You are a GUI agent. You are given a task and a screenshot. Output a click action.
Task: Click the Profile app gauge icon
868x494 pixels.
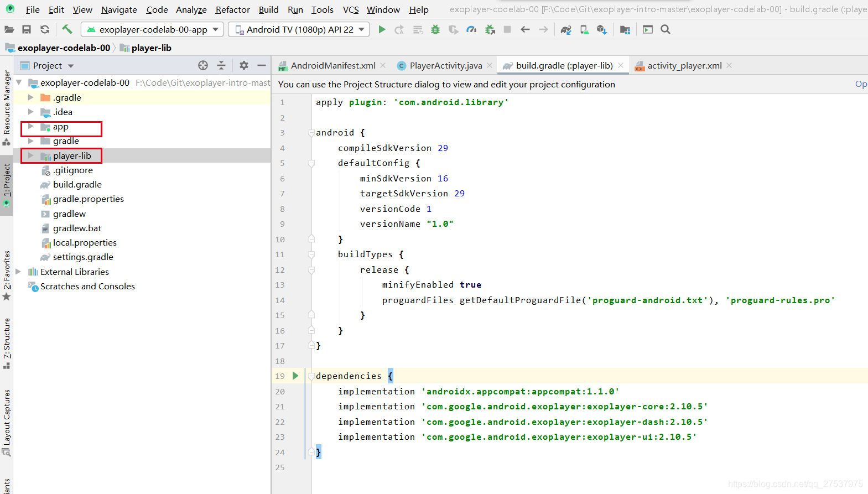(471, 29)
